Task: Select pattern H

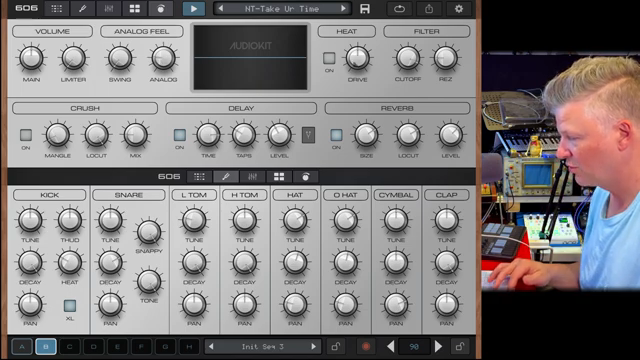Action: coord(189,347)
